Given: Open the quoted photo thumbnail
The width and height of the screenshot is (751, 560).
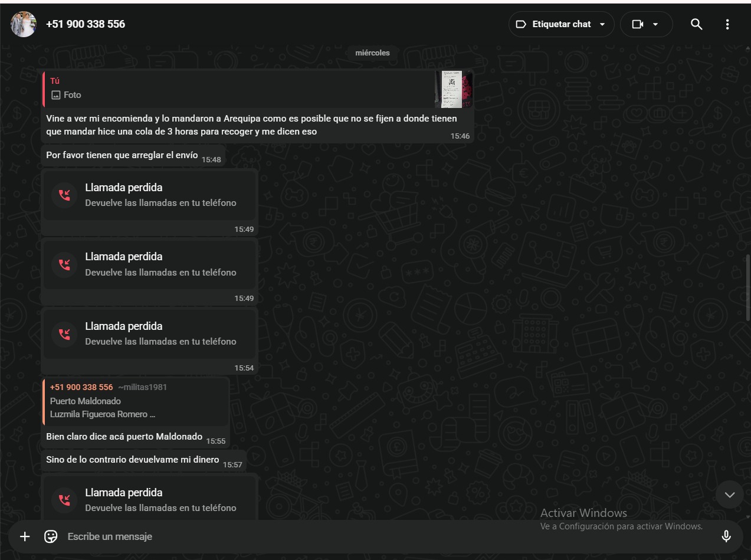Looking at the screenshot, I should click(x=453, y=89).
